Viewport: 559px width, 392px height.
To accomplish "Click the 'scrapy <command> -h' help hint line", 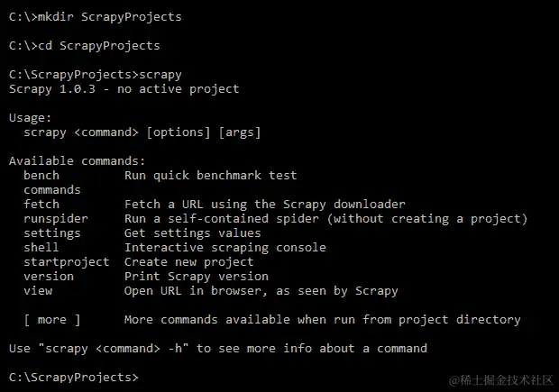I will click(218, 349).
